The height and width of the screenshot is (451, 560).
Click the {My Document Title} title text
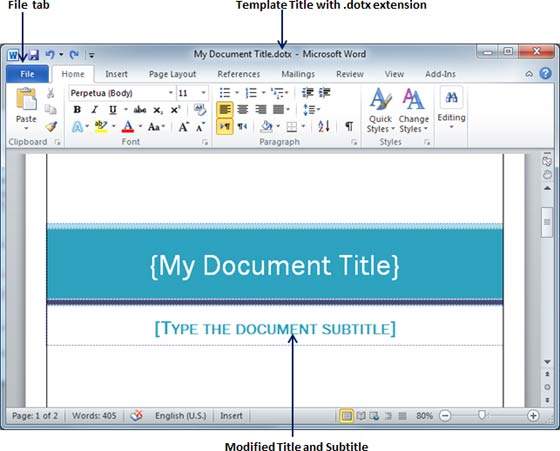274,266
